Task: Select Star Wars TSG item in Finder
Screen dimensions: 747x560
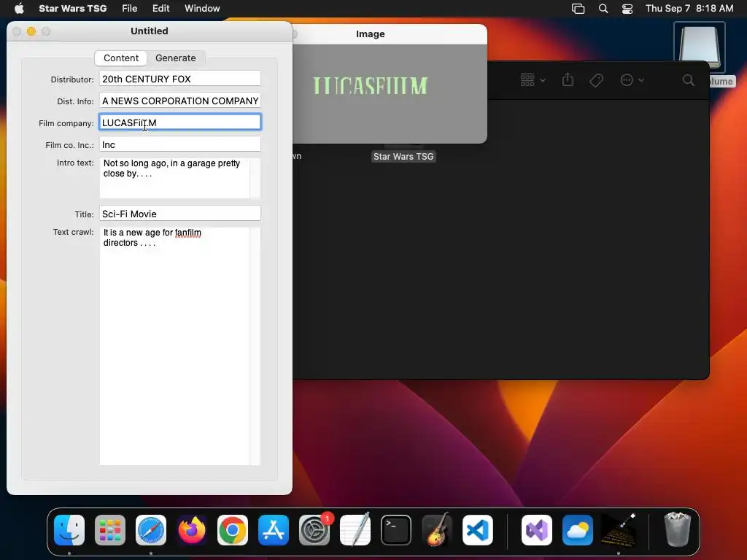Action: pos(403,156)
